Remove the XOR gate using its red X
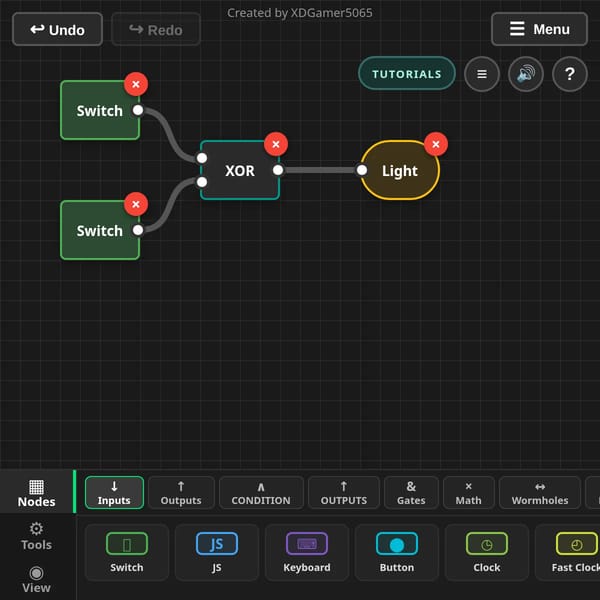600x600 pixels. point(276,144)
